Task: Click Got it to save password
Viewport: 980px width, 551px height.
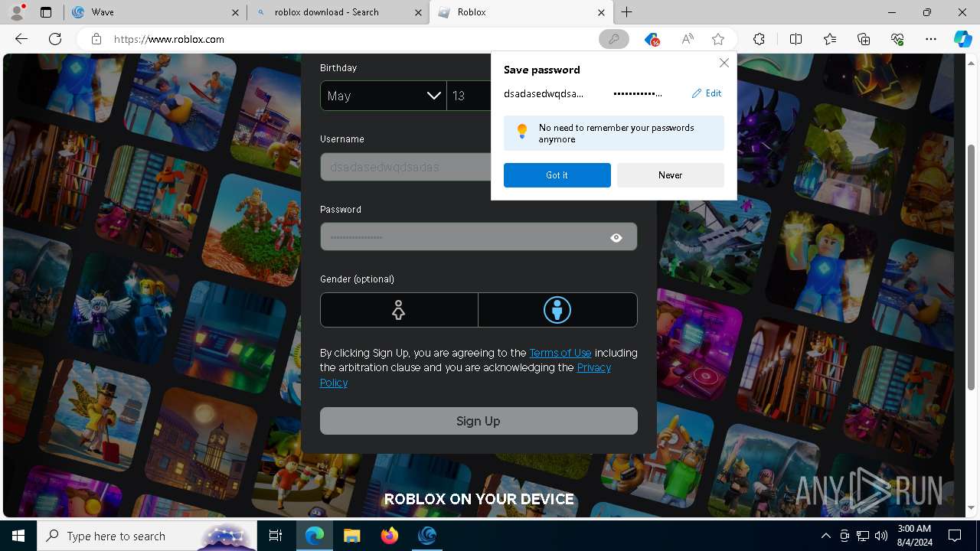Action: click(x=557, y=175)
